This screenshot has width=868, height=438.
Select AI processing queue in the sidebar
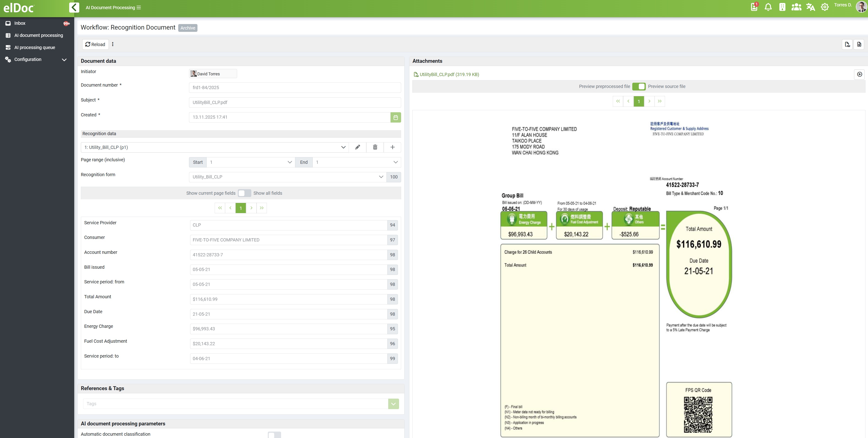click(x=35, y=47)
